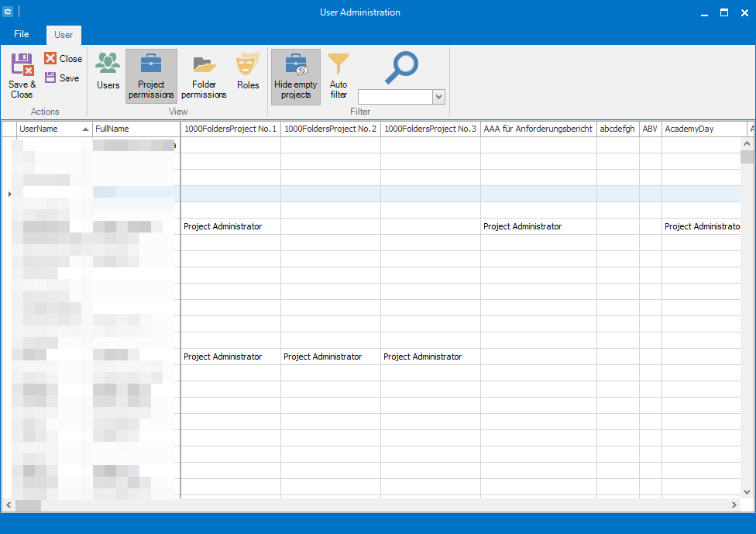Click the magnifying glass search icon

pos(401,68)
